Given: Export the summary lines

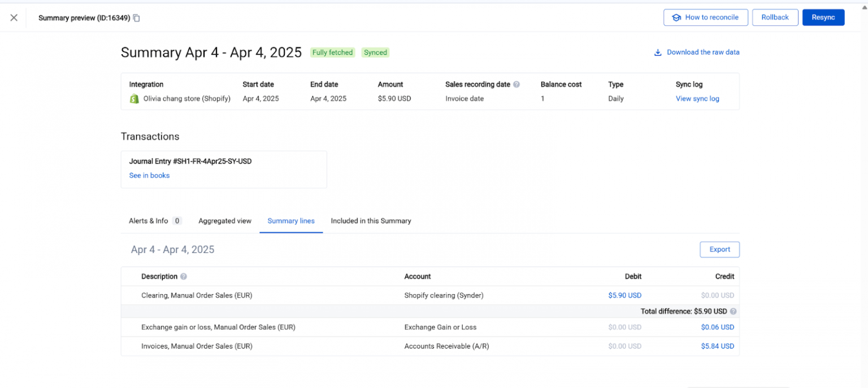Looking at the screenshot, I should [x=719, y=249].
